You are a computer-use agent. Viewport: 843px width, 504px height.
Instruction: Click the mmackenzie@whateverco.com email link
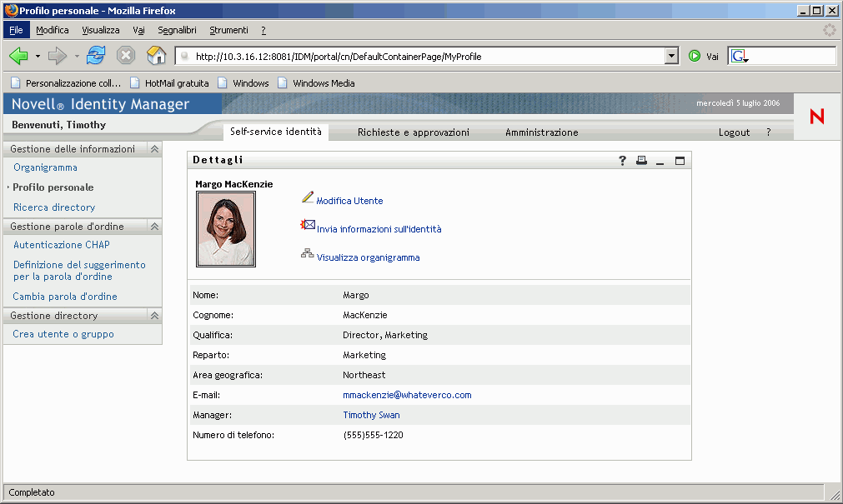[x=407, y=395]
